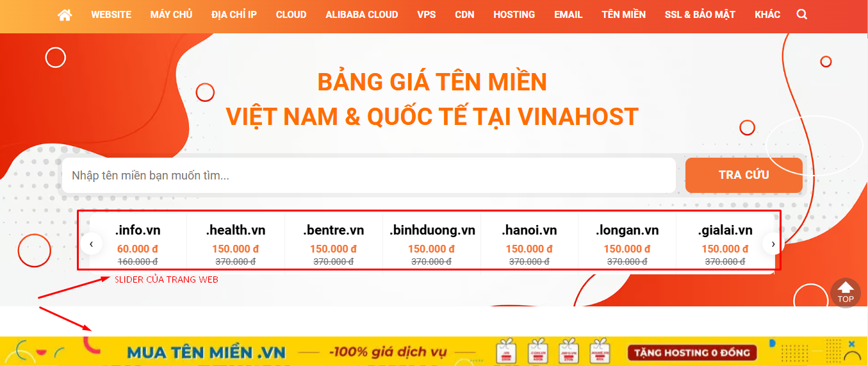Select the .binhduong.vn domain card
The image size is (868, 366).
coord(432,244)
